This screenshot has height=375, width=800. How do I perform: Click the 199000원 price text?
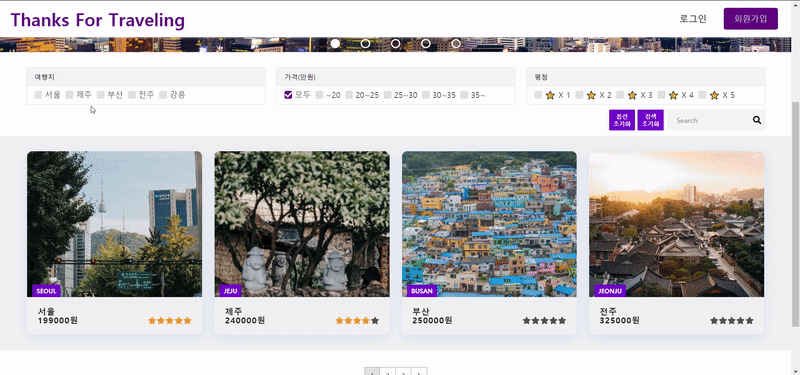tap(58, 320)
